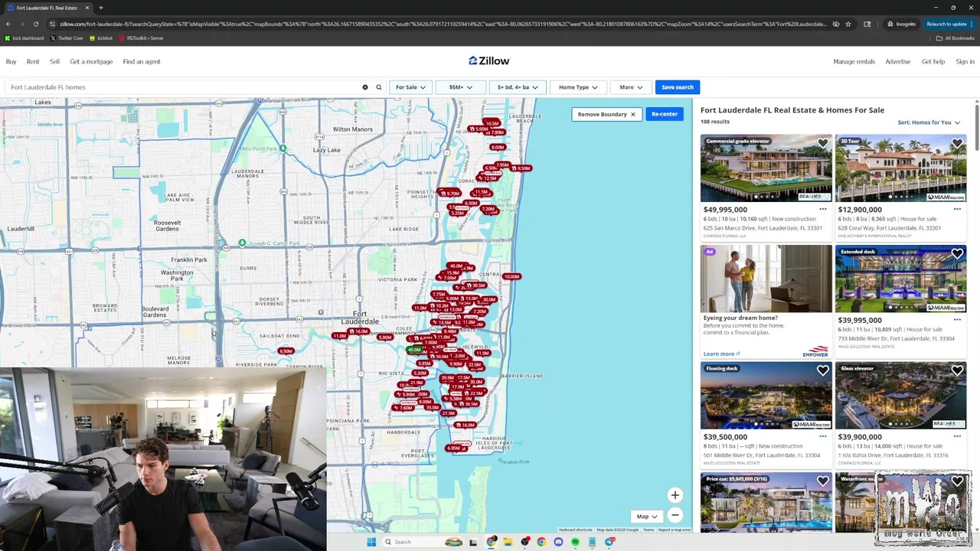
Task: Reload the Zillow page
Action: (36, 24)
